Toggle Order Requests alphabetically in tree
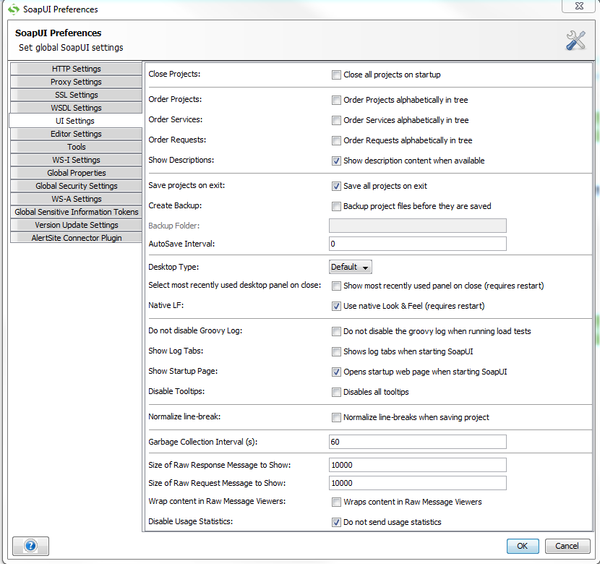Image resolution: width=600 pixels, height=564 pixels. [x=336, y=140]
